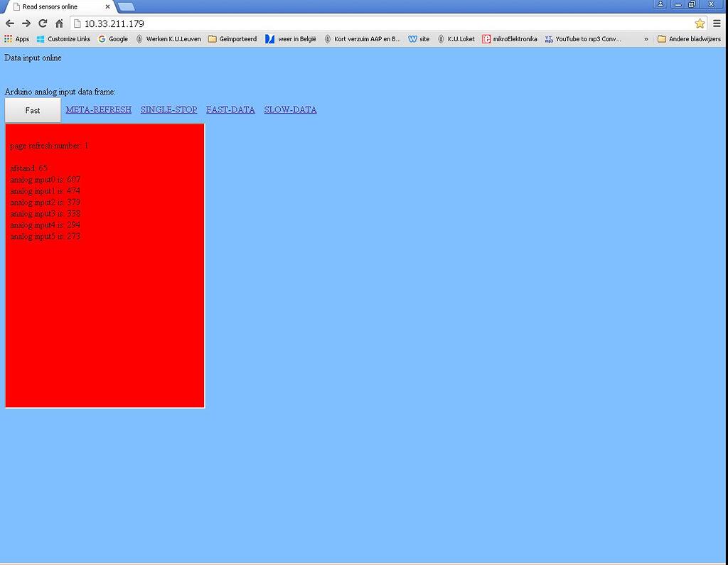
Task: Navigate back using the back arrow
Action: 9,23
